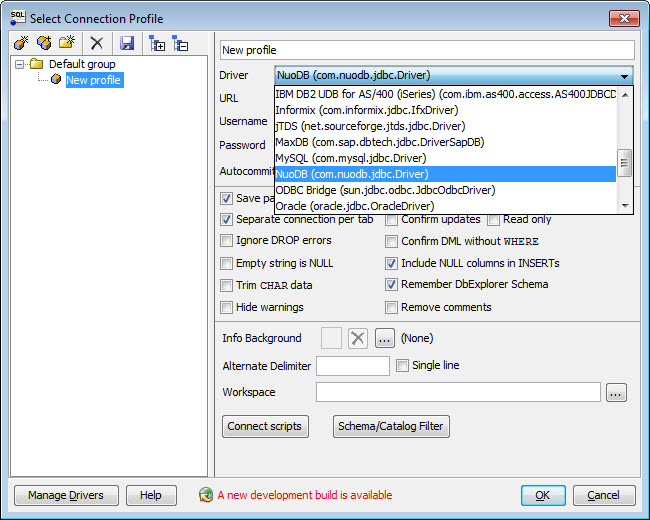
Task: Toggle Separate connection per tab
Action: 226,219
